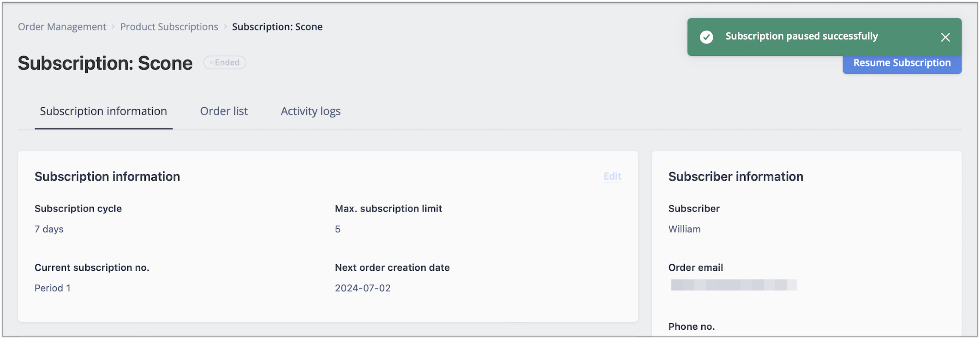The width and height of the screenshot is (980, 339).
Task: Switch to the Activity logs tab
Action: [311, 111]
